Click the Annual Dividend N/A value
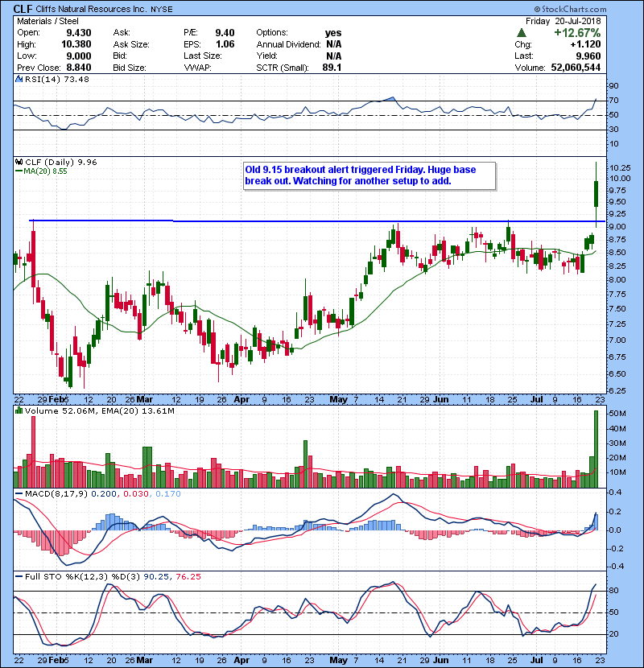Image resolution: width=644 pixels, height=668 pixels. click(334, 44)
